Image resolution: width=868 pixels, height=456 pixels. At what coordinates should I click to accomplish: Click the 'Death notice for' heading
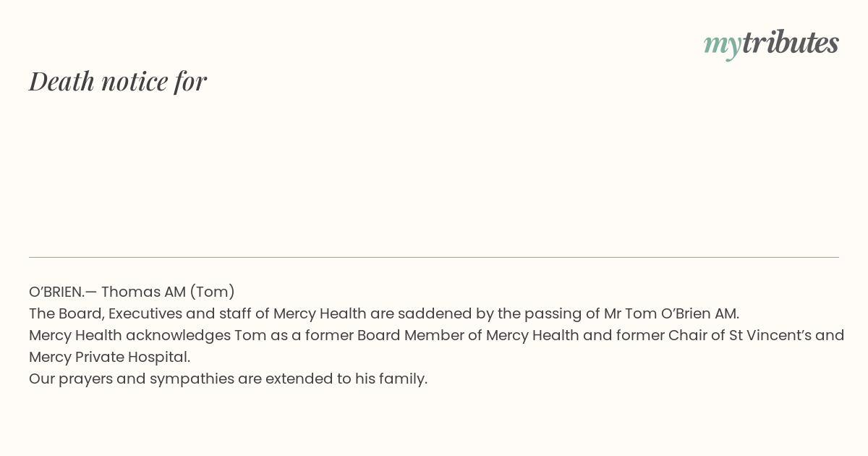(x=118, y=81)
